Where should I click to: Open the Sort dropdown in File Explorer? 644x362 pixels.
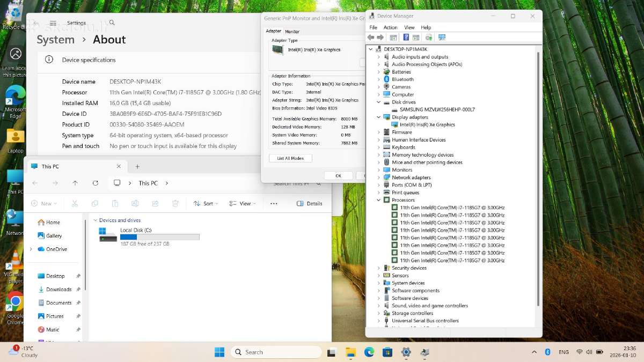point(206,203)
